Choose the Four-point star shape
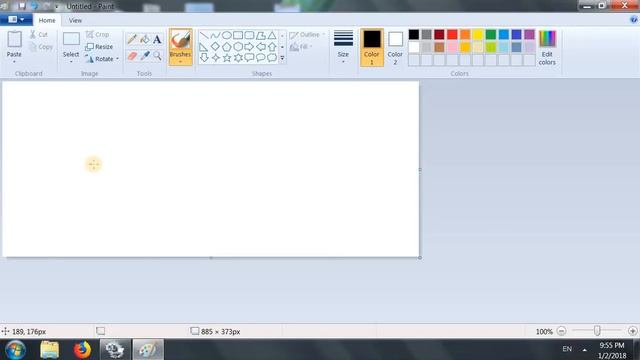Screen dimensions: 640x360 pos(215,58)
